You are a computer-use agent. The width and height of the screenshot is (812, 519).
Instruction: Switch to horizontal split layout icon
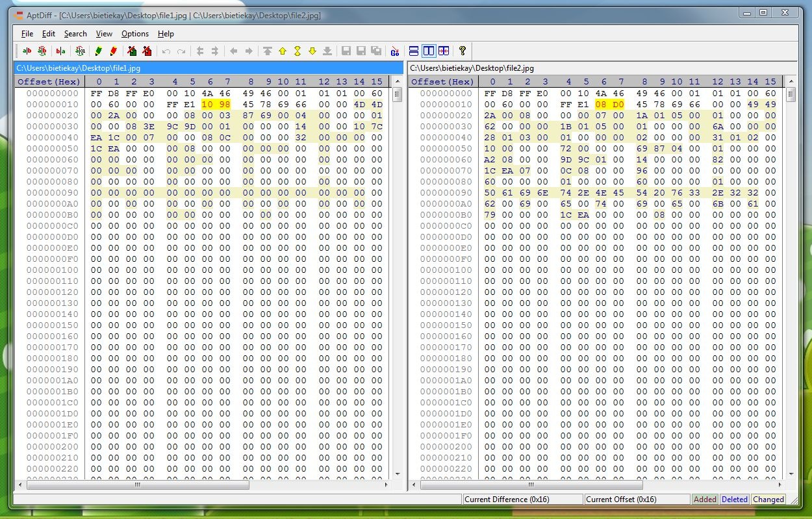414,51
